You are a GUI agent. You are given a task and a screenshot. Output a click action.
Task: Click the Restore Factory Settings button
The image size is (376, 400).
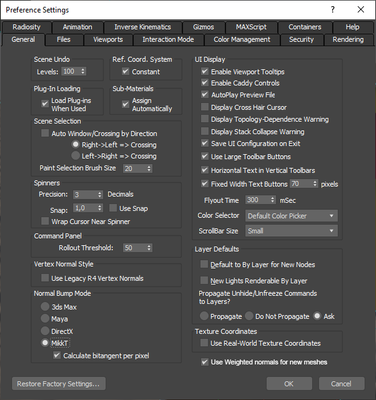pyautogui.click(x=59, y=384)
